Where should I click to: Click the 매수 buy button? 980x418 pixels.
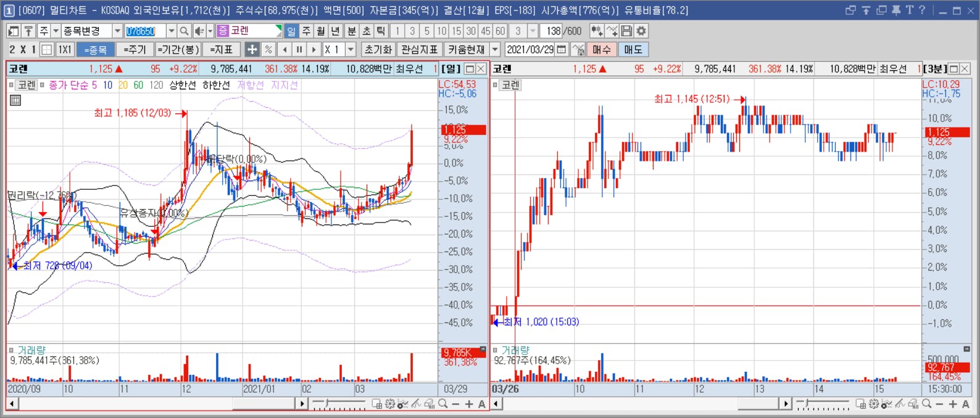click(x=602, y=49)
